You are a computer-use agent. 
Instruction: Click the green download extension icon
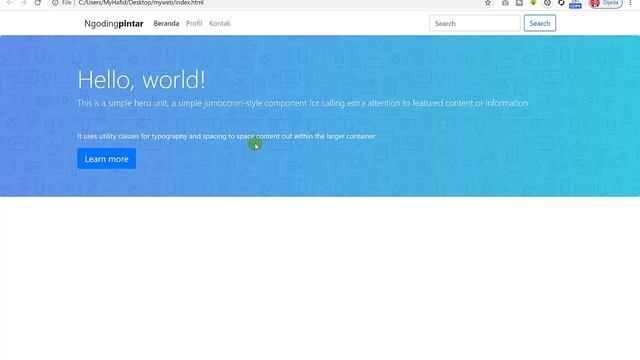tap(533, 3)
